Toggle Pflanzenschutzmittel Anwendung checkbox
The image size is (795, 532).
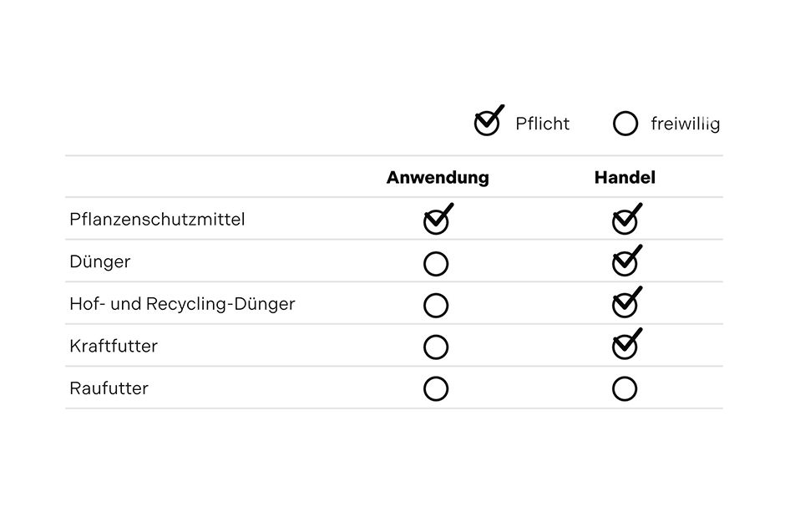click(x=436, y=221)
